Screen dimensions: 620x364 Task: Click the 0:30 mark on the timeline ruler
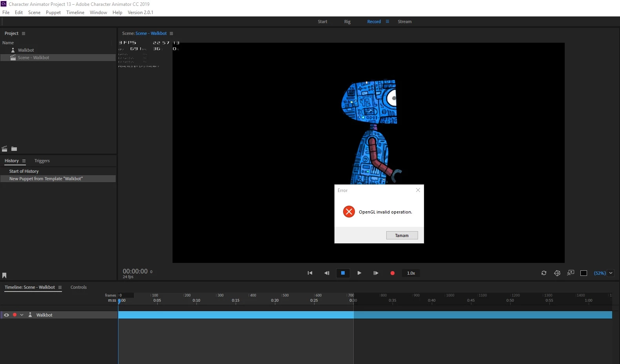(x=353, y=301)
